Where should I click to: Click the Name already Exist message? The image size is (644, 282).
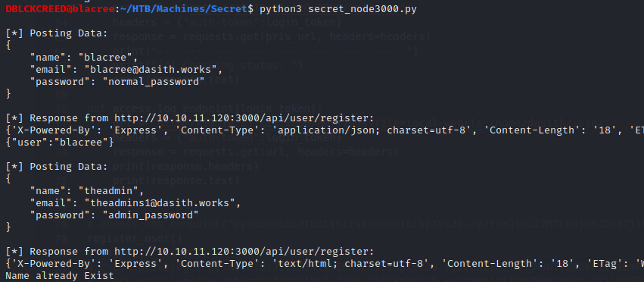60,275
